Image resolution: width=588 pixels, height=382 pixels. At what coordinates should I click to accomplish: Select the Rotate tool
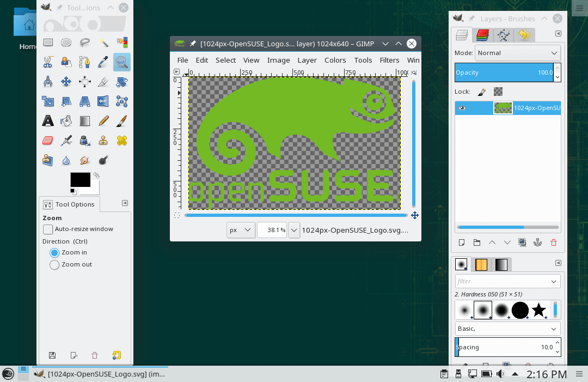pyautogui.click(x=122, y=81)
